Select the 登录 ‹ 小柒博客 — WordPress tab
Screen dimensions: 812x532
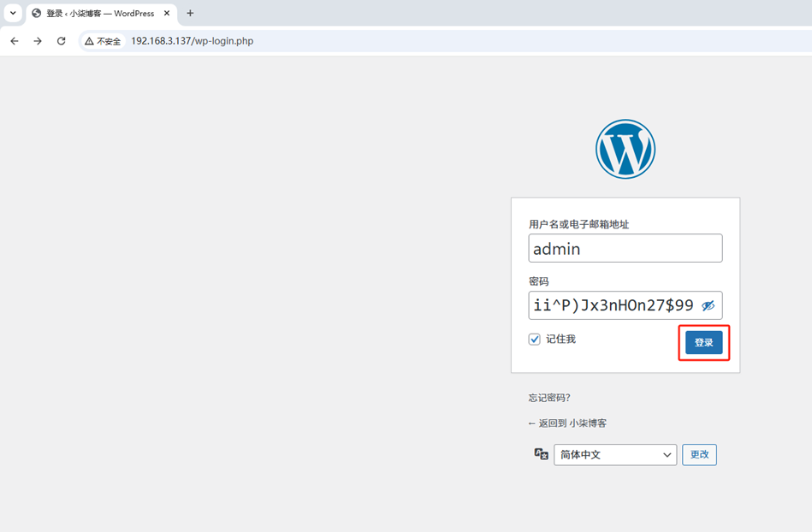tap(101, 14)
